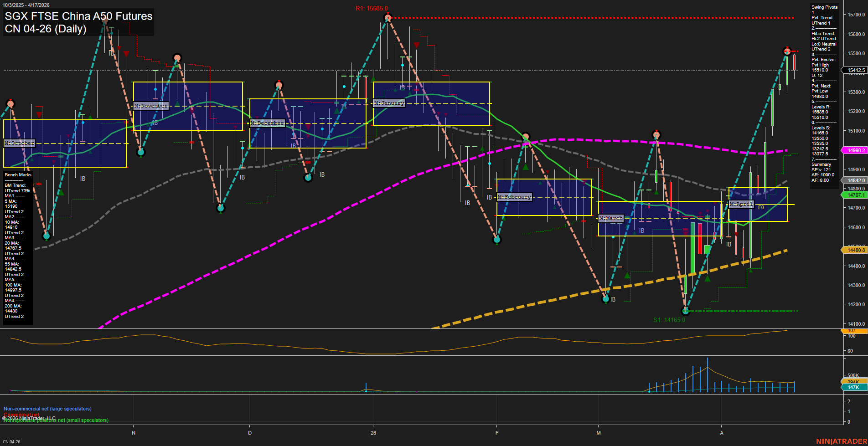Click the date range label 10/3/2025 - 4/17/2026
Image resolution: width=868 pixels, height=446 pixels.
pos(26,5)
